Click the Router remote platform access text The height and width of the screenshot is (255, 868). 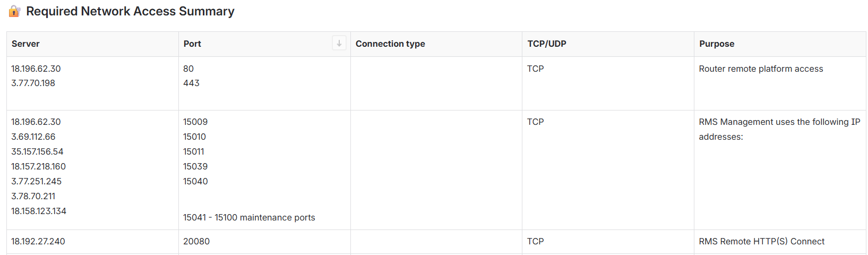pyautogui.click(x=761, y=69)
